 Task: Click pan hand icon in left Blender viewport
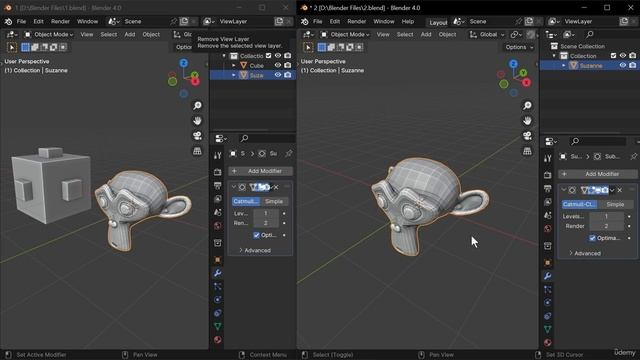point(197,121)
